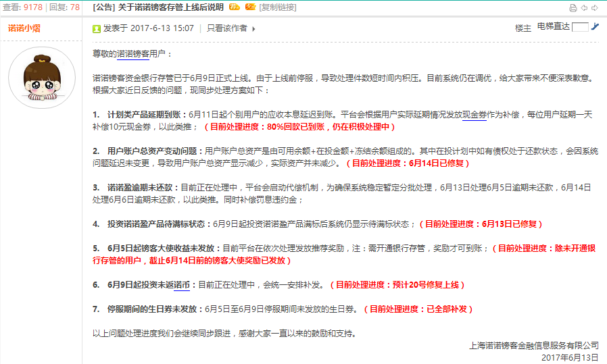Click the 查看: 9178 view count

(x=22, y=7)
